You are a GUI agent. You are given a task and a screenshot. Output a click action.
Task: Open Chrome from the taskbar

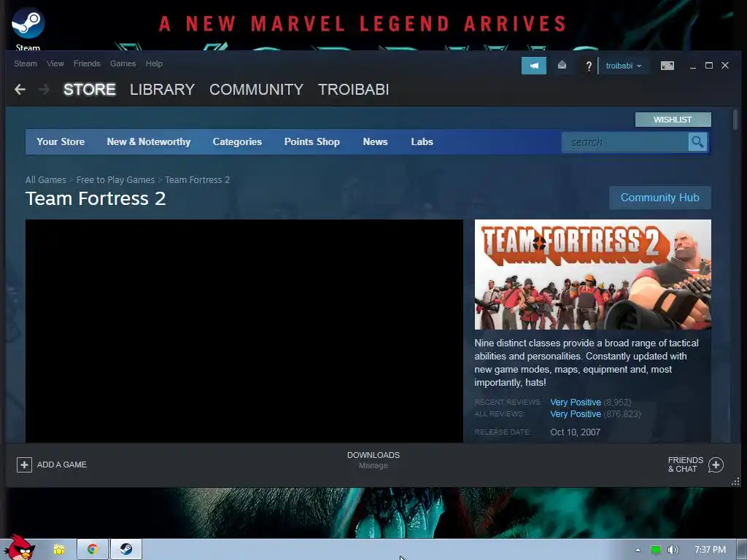pyautogui.click(x=93, y=549)
